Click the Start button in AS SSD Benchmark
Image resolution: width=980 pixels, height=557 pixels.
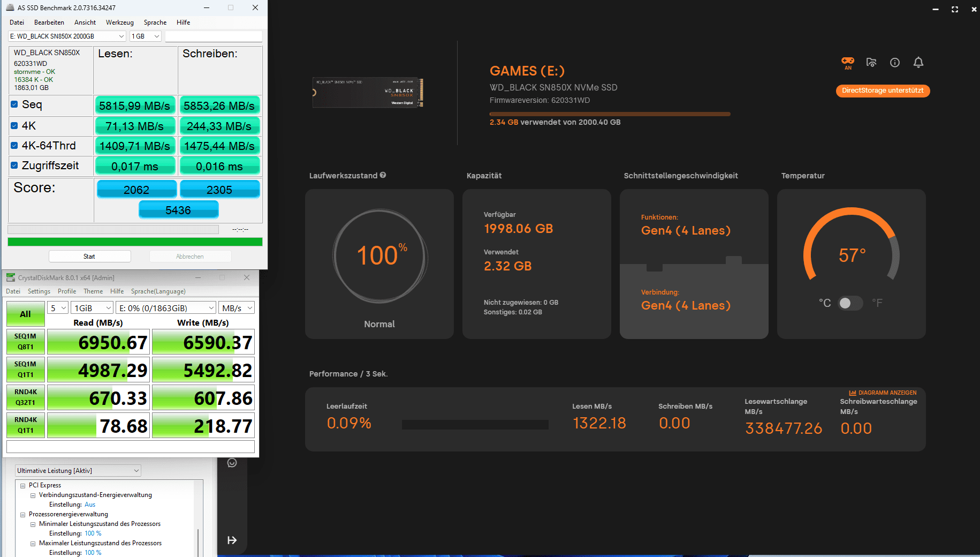[x=89, y=257]
